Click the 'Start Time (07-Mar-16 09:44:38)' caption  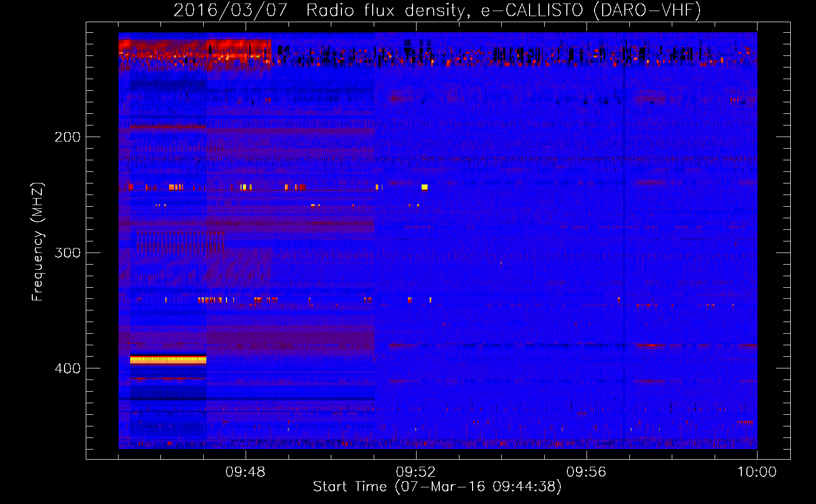tap(437, 487)
